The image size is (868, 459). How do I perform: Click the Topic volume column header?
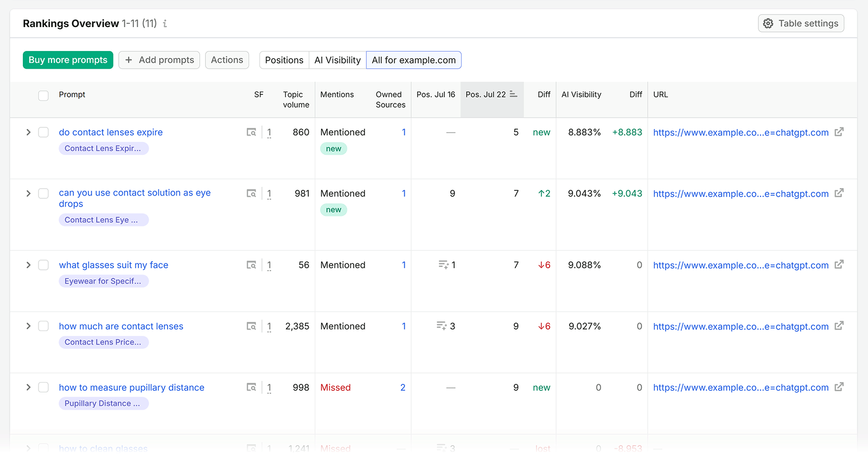(x=296, y=100)
